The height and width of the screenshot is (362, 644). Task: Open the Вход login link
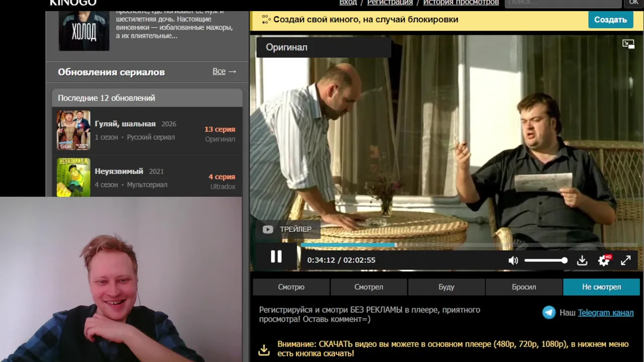(x=348, y=3)
